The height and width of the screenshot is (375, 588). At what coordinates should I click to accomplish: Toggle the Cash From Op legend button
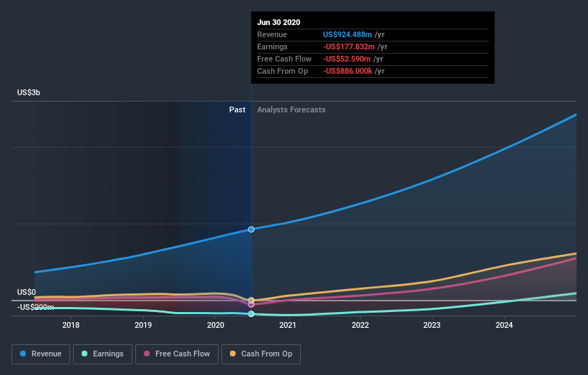(x=261, y=354)
